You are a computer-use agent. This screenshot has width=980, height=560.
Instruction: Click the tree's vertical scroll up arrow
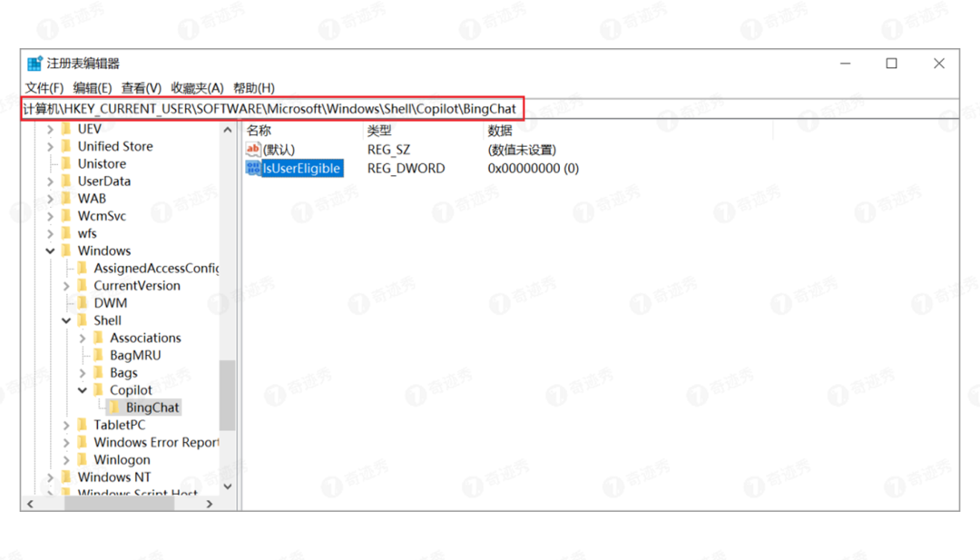point(228,130)
